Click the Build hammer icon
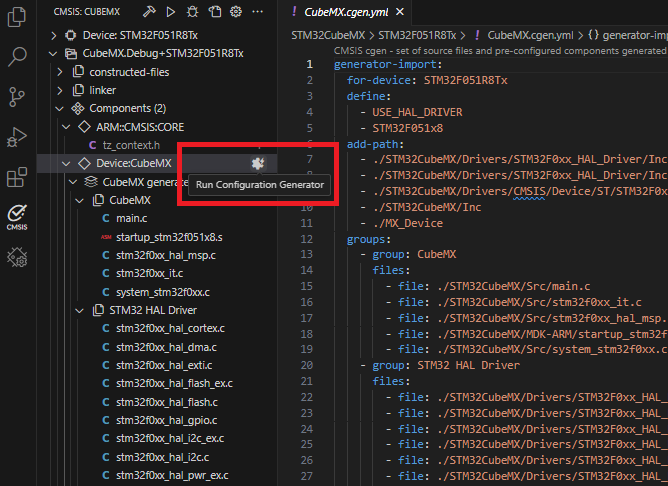This screenshot has height=486, width=668. coord(149,12)
